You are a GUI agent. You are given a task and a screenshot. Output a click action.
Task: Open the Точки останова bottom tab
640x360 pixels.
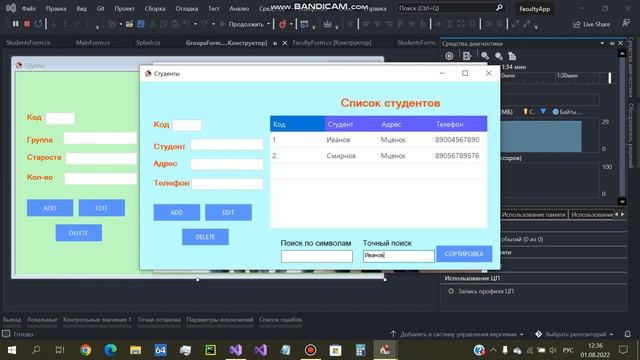pos(159,320)
